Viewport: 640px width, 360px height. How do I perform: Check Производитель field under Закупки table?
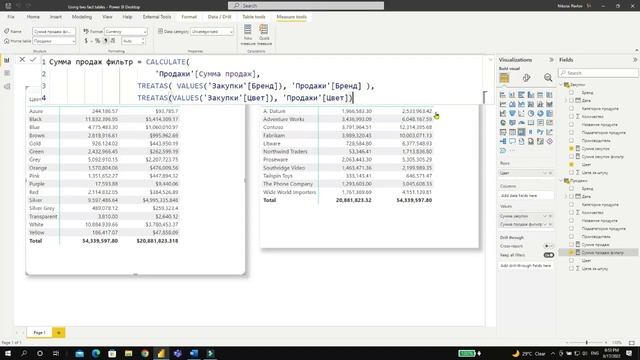click(x=571, y=140)
